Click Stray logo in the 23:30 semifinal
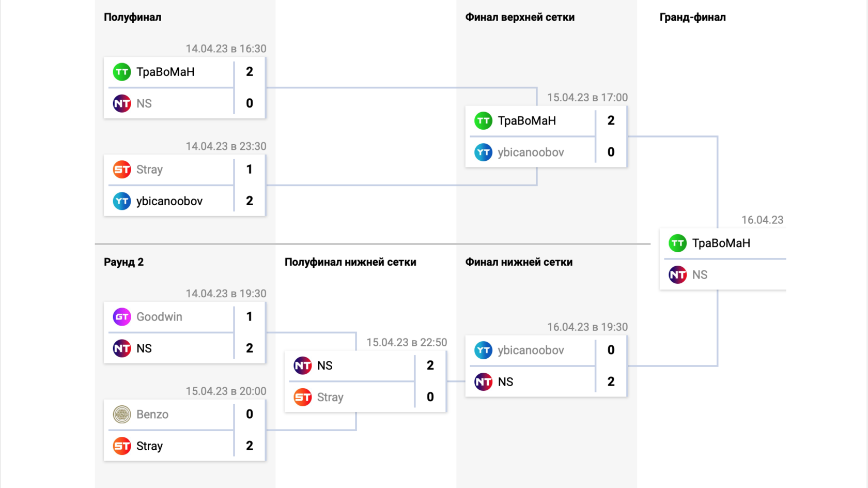The width and height of the screenshot is (868, 488). click(122, 170)
